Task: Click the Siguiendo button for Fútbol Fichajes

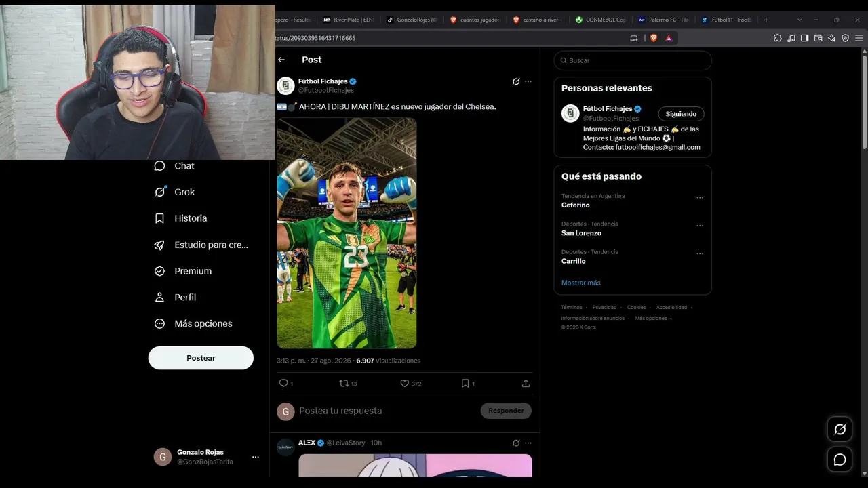Action: pos(681,114)
